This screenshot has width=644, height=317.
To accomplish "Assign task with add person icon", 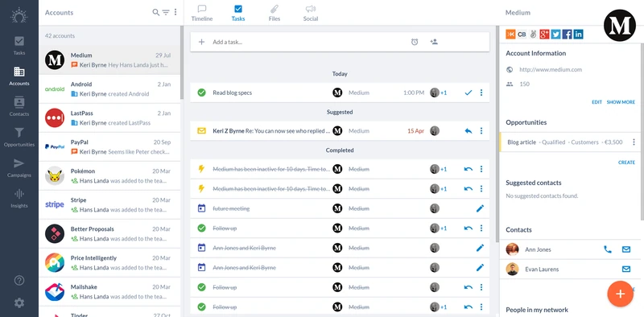I will [x=434, y=42].
